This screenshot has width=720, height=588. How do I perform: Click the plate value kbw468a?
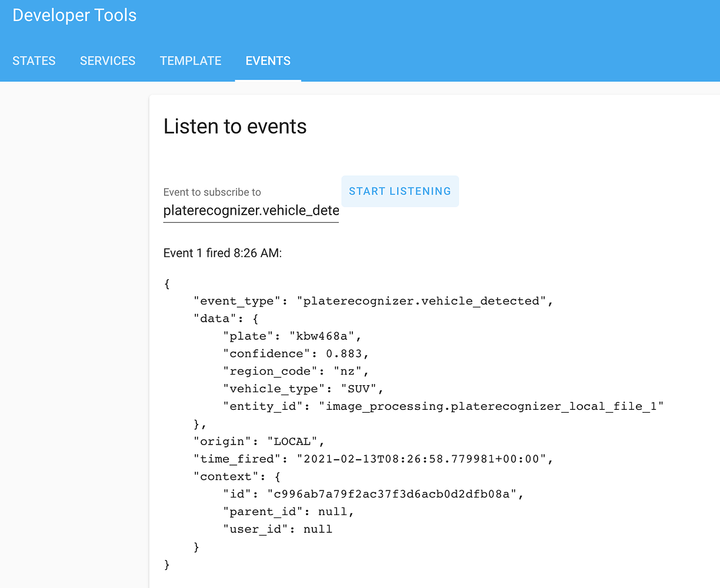[x=322, y=336]
